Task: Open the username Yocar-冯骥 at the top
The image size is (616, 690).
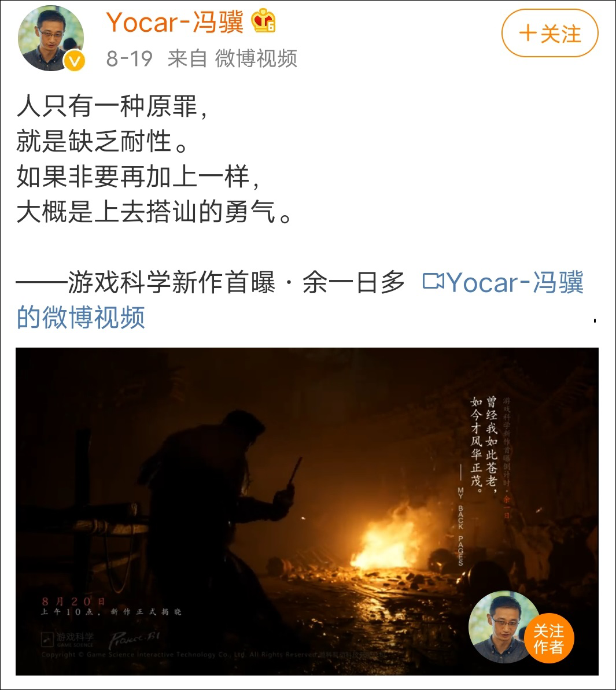Action: coord(175,21)
